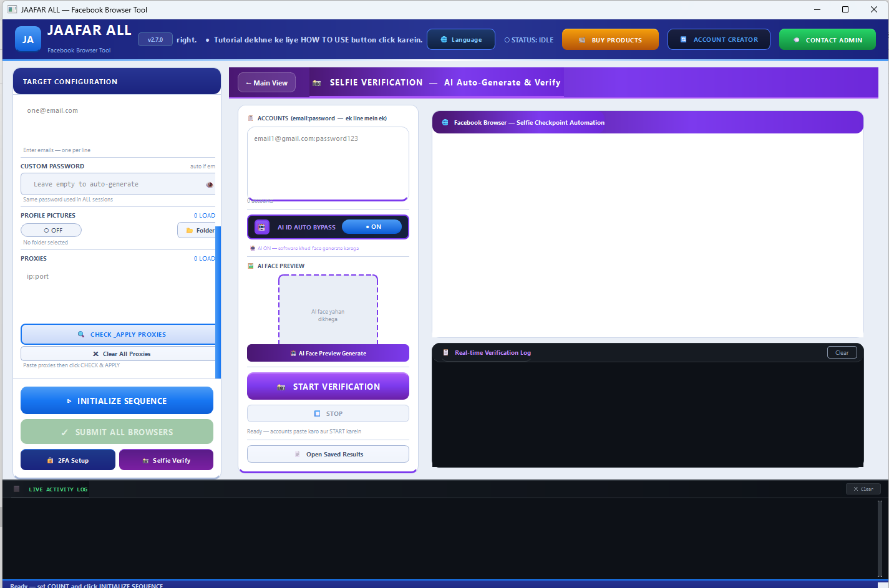889x588 pixels.
Task: Click the JA logo icon in the header
Action: [x=28, y=39]
